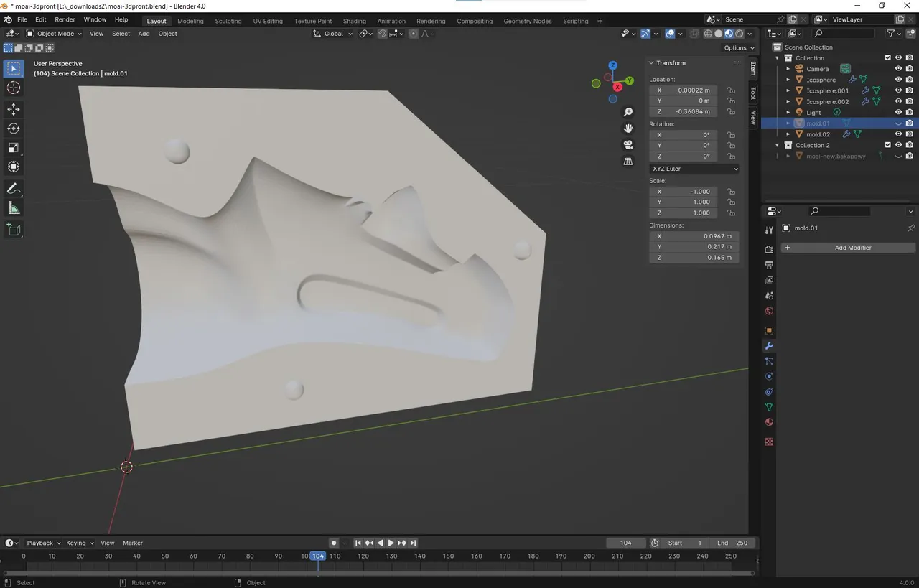919x588 pixels.
Task: Choose the Annotate tool
Action: [14, 189]
